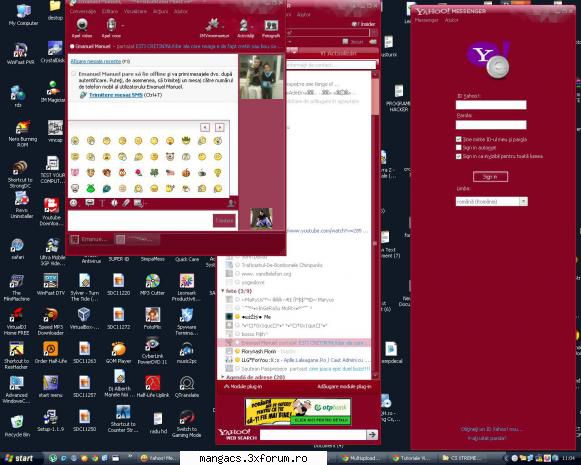Click the Trimitere mesaj SMS link
581x465 pixels.
coord(116,95)
